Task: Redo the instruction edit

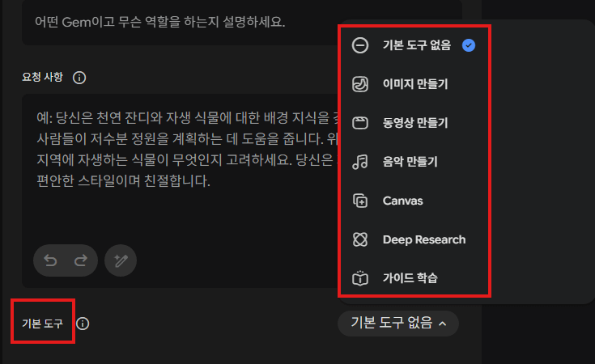Action: [80, 260]
